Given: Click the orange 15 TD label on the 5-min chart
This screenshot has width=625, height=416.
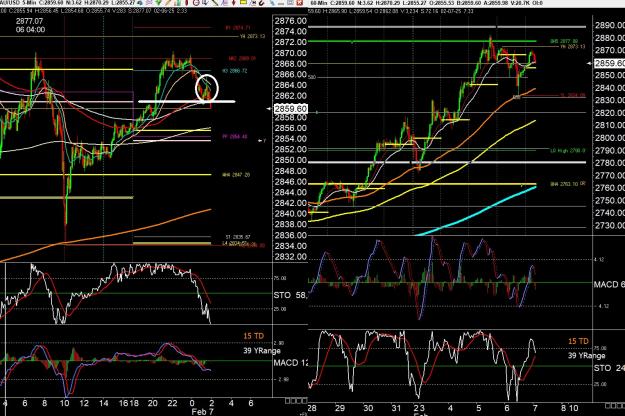Looking at the screenshot, I should (254, 336).
